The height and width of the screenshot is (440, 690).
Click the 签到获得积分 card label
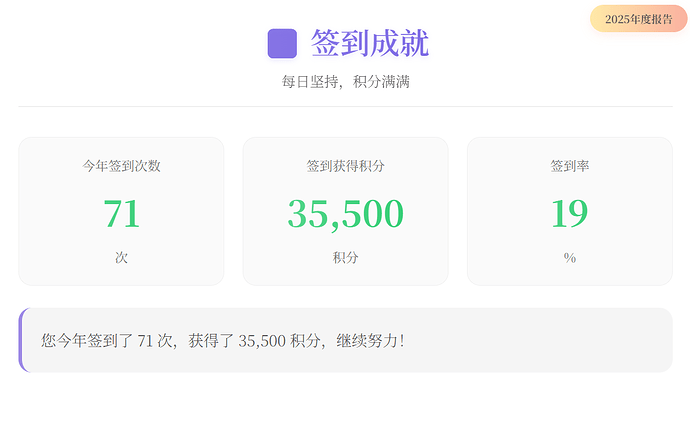(345, 166)
